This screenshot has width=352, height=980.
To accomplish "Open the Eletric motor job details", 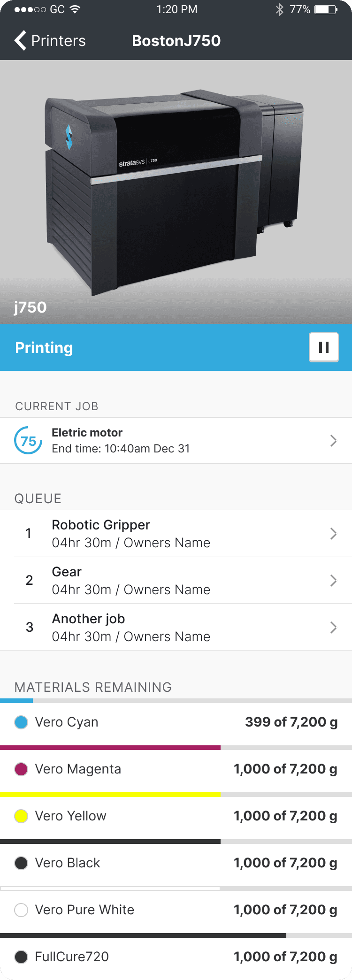I will pyautogui.click(x=176, y=441).
